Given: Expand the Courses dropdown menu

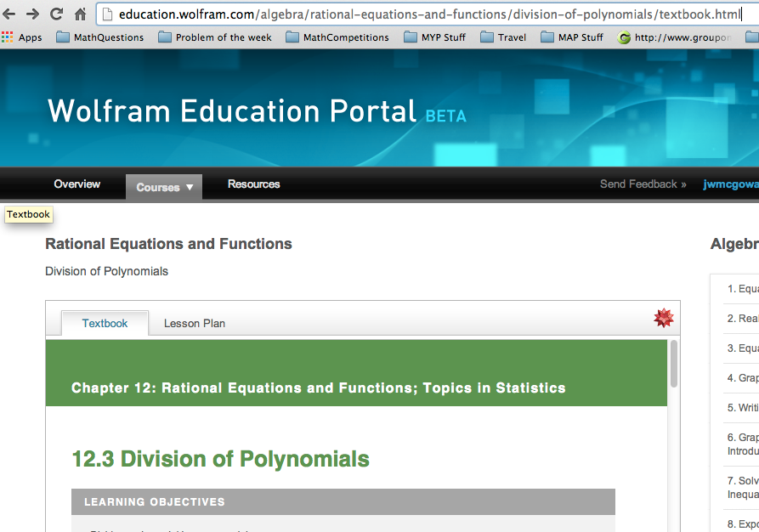Looking at the screenshot, I should pyautogui.click(x=164, y=187).
